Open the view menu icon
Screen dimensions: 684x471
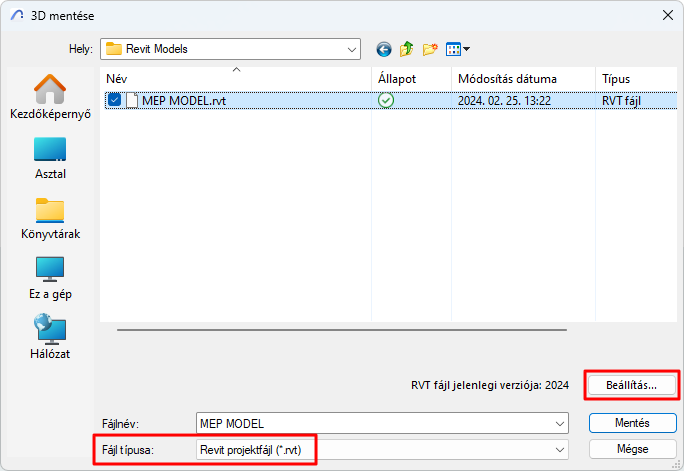point(457,49)
